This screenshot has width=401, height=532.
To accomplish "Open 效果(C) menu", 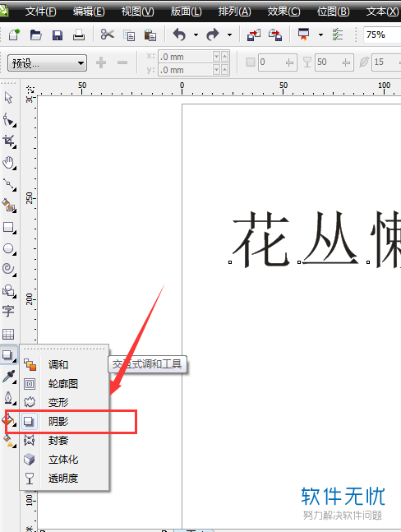I will point(283,12).
